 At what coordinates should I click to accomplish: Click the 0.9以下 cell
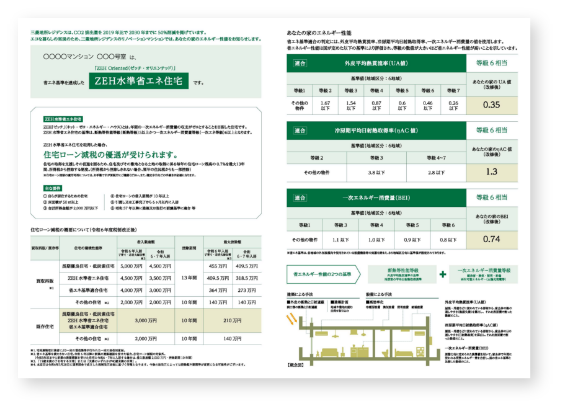click(412, 240)
